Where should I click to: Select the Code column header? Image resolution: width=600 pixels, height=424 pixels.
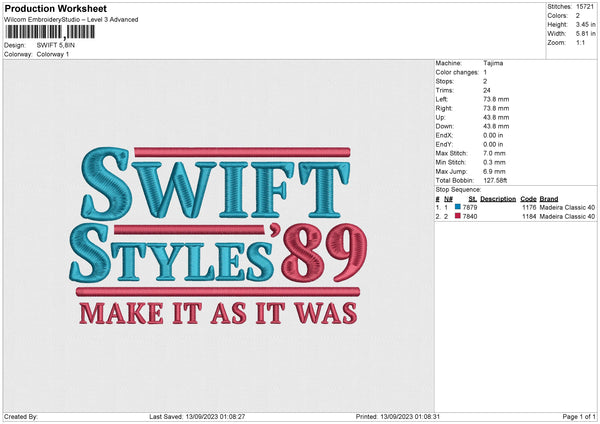point(528,198)
